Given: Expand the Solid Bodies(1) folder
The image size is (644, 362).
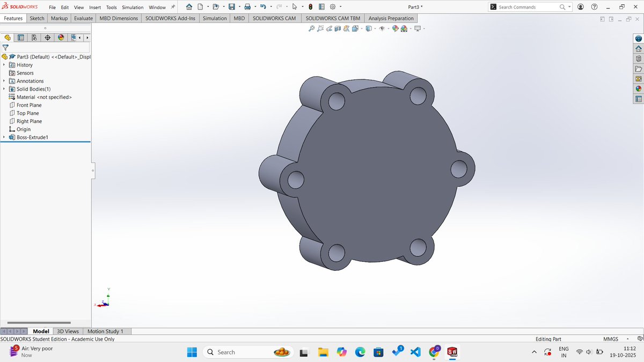Looking at the screenshot, I should click(x=4, y=89).
